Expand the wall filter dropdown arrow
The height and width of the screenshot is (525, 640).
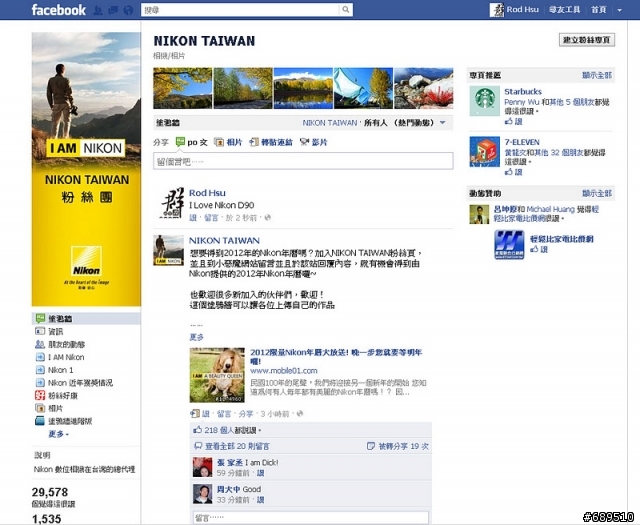(x=442, y=122)
